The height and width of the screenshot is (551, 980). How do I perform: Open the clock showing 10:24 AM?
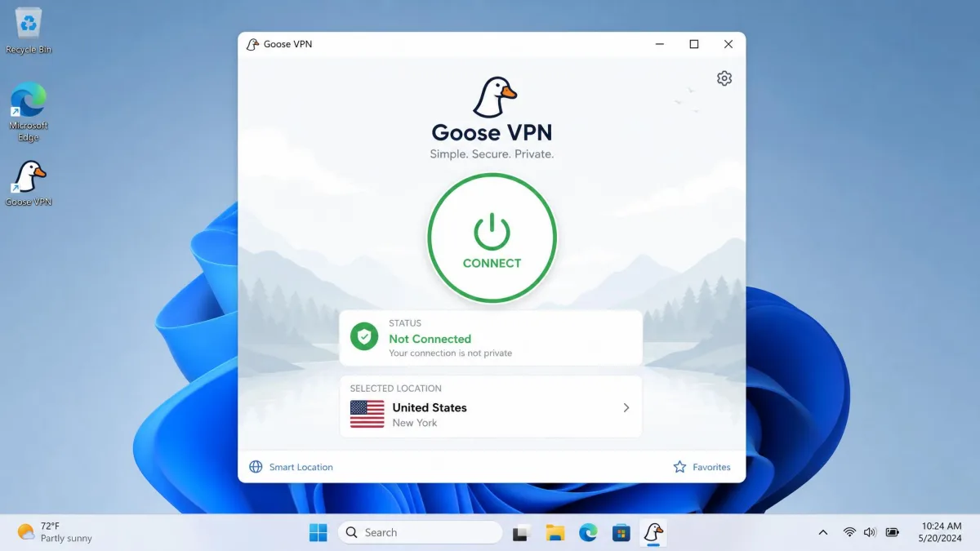(941, 532)
